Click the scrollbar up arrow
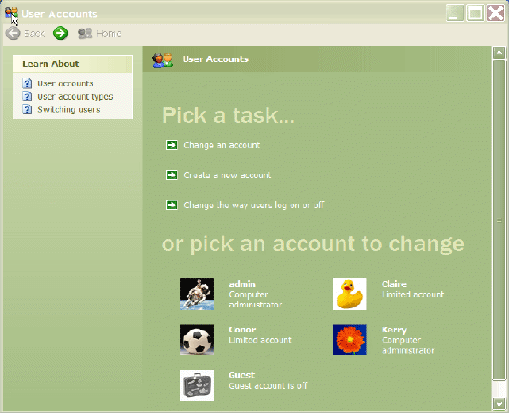Image resolution: width=509 pixels, height=413 pixels. [499, 53]
